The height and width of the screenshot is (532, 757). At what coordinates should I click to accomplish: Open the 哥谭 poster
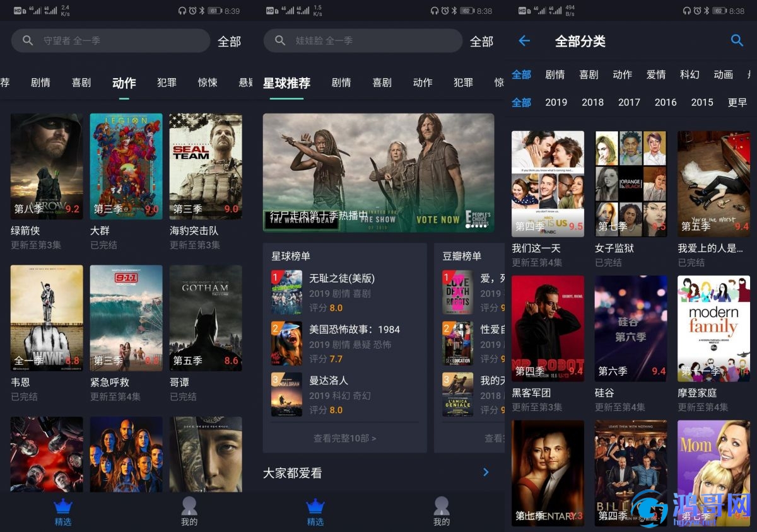206,318
